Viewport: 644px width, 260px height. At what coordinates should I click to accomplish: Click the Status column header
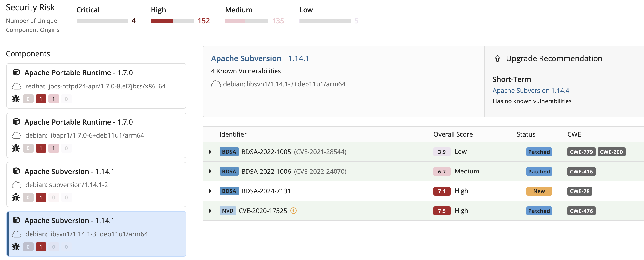coord(526,134)
